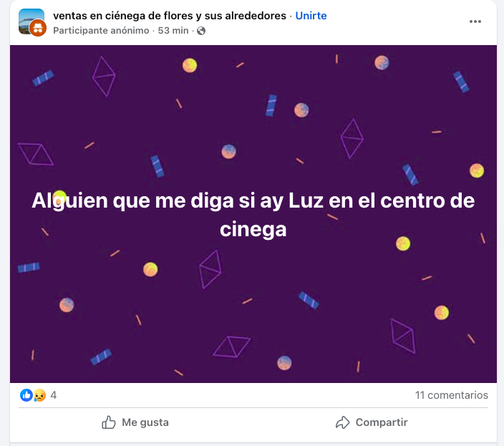The image size is (504, 446).
Task: Show the 11 comentarios on the post
Action: point(451,395)
